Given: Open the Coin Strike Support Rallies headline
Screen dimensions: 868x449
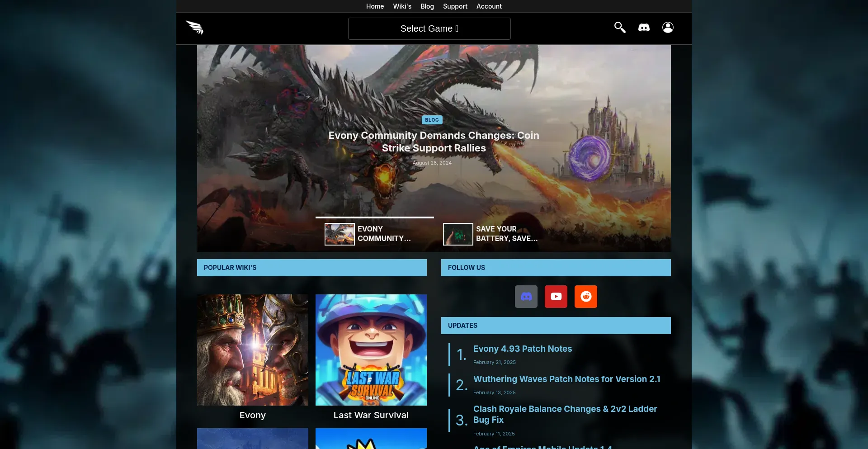Looking at the screenshot, I should tap(434, 142).
